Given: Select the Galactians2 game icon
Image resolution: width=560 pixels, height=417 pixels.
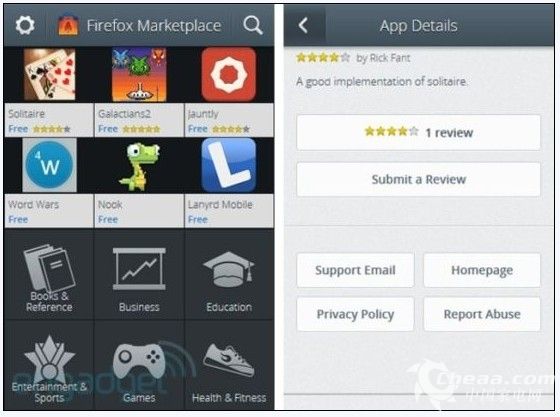Looking at the screenshot, I should [x=139, y=75].
